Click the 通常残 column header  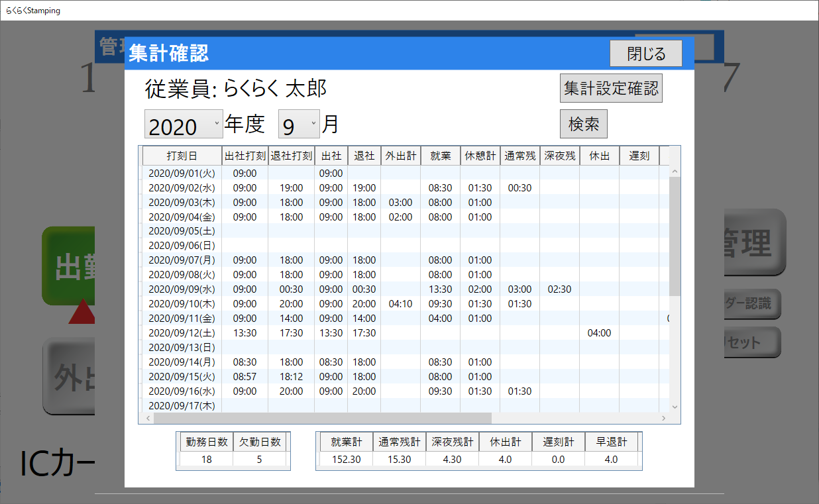coord(519,156)
